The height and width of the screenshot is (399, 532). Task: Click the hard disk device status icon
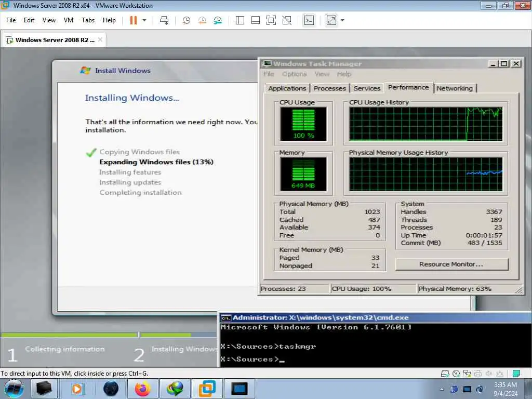click(x=445, y=374)
